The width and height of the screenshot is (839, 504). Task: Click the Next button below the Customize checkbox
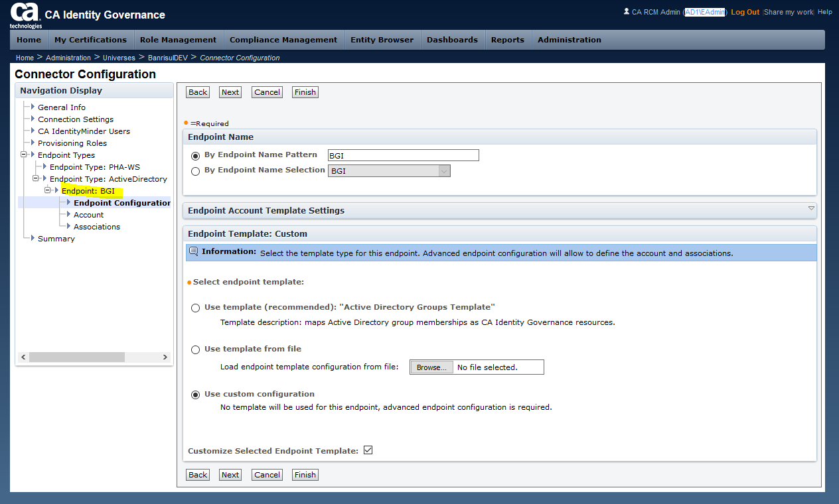230,475
